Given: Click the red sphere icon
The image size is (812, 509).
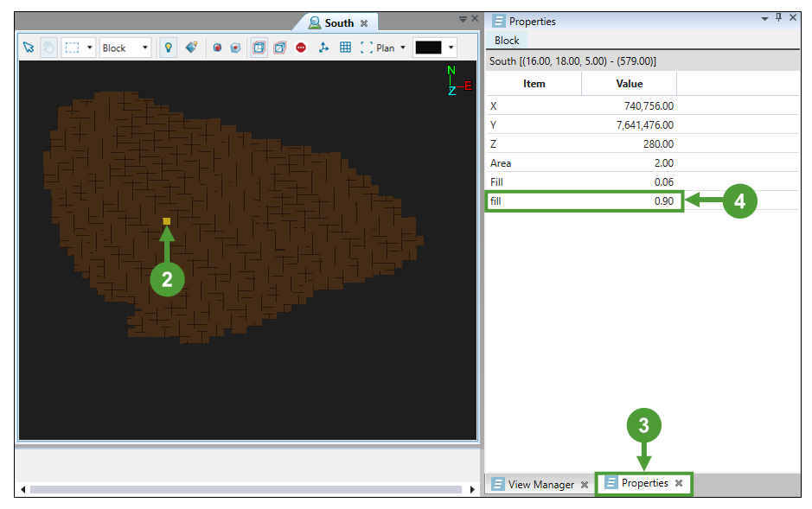Looking at the screenshot, I should (217, 48).
